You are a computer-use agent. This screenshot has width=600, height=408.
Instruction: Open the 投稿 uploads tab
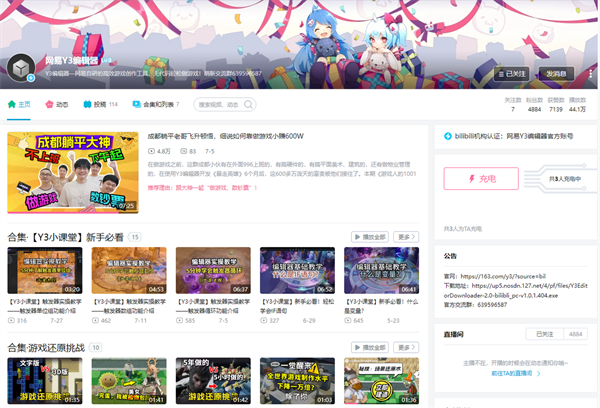pos(100,104)
